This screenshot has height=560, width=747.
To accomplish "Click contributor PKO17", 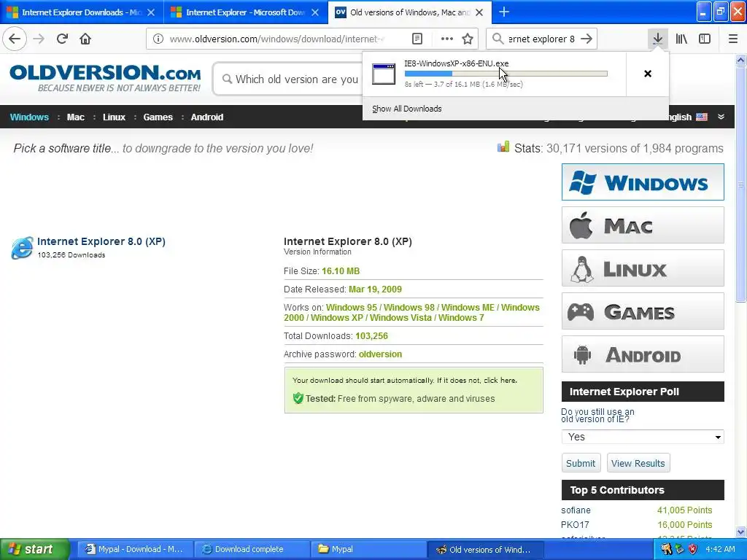I will (x=575, y=524).
